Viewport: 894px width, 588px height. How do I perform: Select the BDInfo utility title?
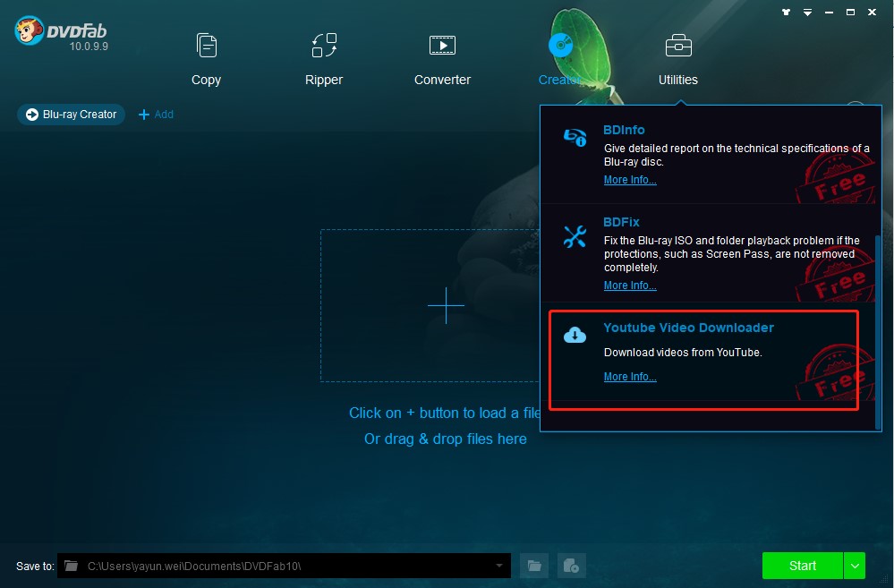point(624,130)
